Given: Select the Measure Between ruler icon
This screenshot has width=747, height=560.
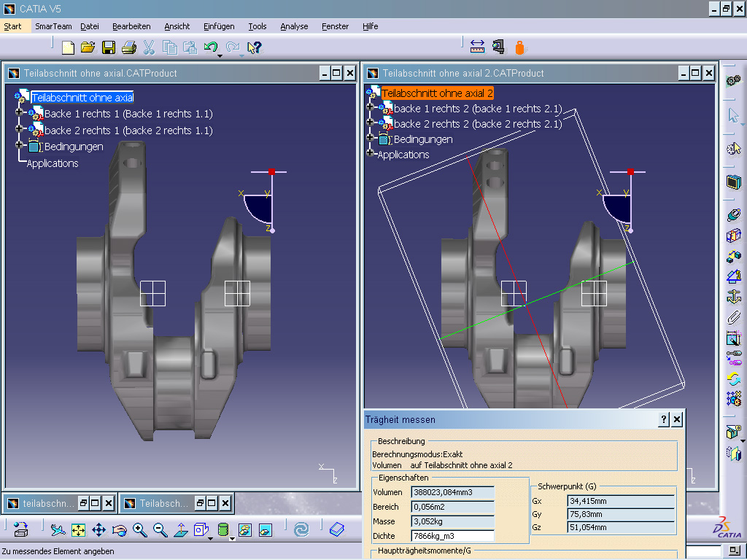Looking at the screenshot, I should pyautogui.click(x=477, y=47).
